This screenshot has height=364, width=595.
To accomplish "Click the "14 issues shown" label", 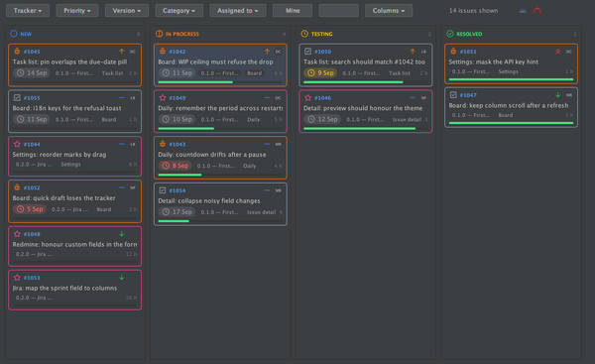I will (473, 11).
